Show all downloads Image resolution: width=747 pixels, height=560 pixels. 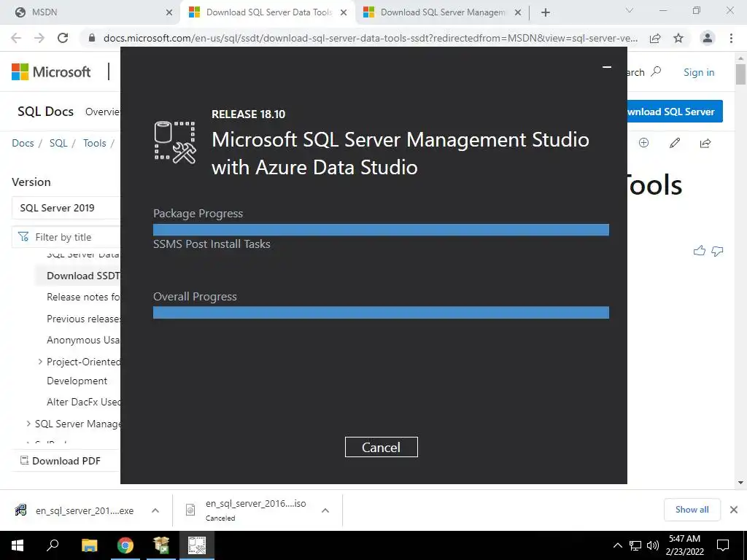click(x=692, y=510)
